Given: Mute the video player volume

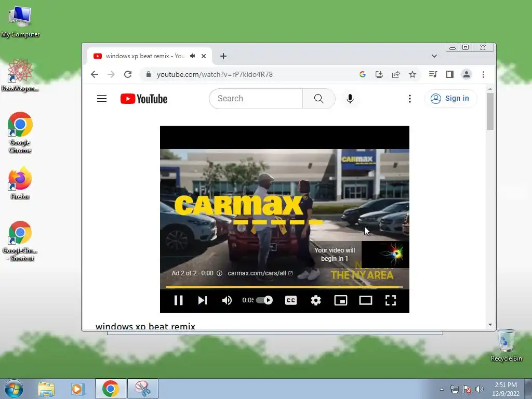Looking at the screenshot, I should pos(227,300).
